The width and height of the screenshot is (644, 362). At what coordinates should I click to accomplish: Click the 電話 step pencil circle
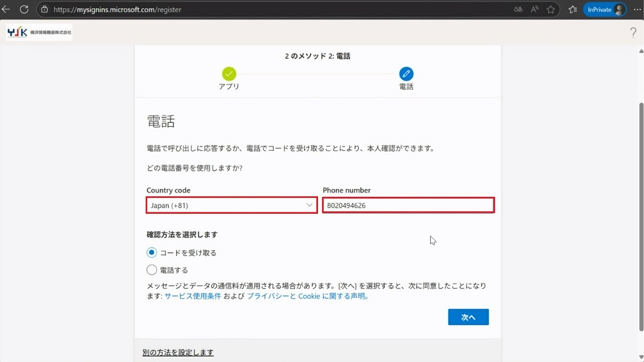[406, 73]
